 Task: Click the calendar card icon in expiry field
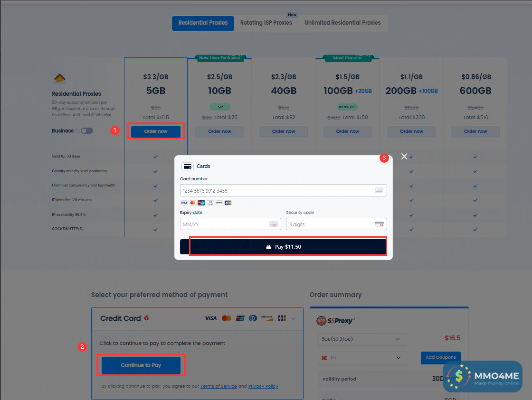click(x=274, y=224)
